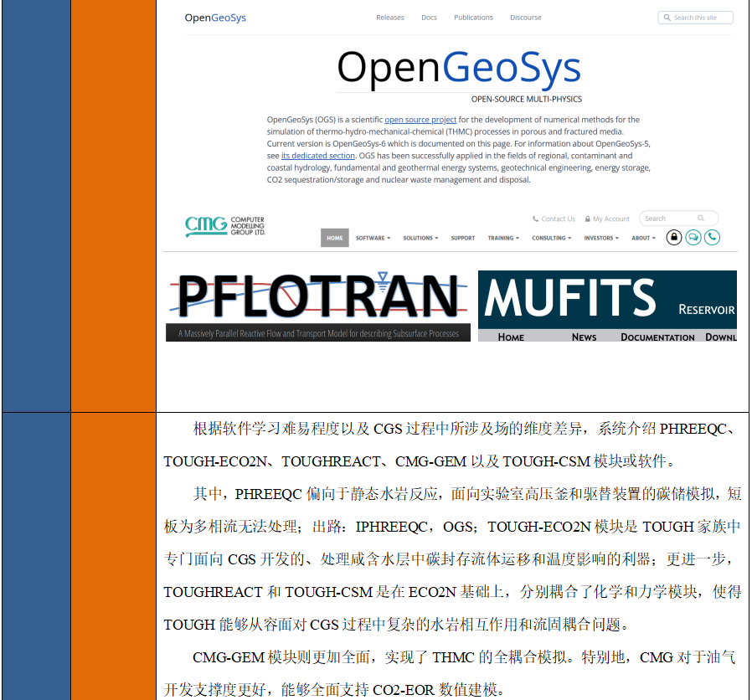This screenshot has height=700, width=752.
Task: Open the MUFITS HOME tab
Action: coord(511,337)
